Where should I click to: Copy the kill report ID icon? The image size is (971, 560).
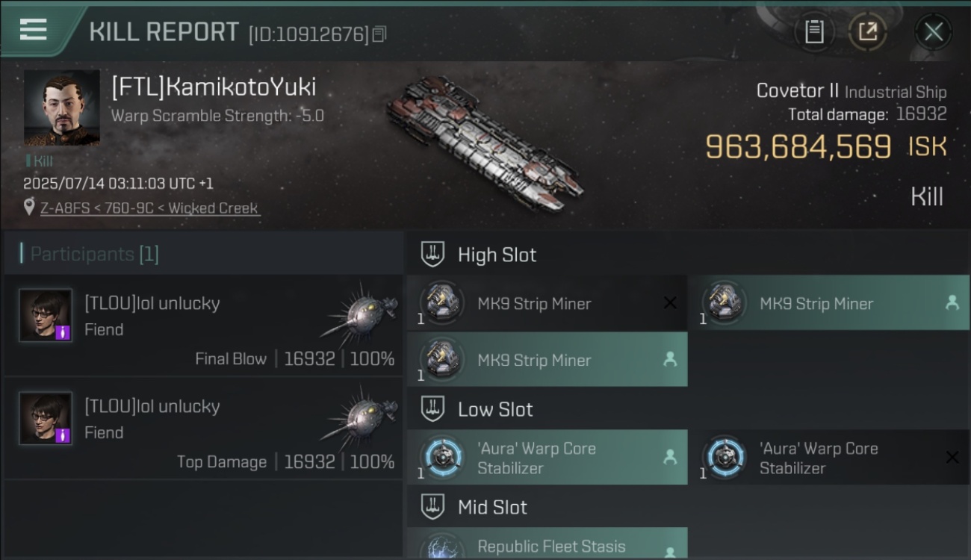379,34
